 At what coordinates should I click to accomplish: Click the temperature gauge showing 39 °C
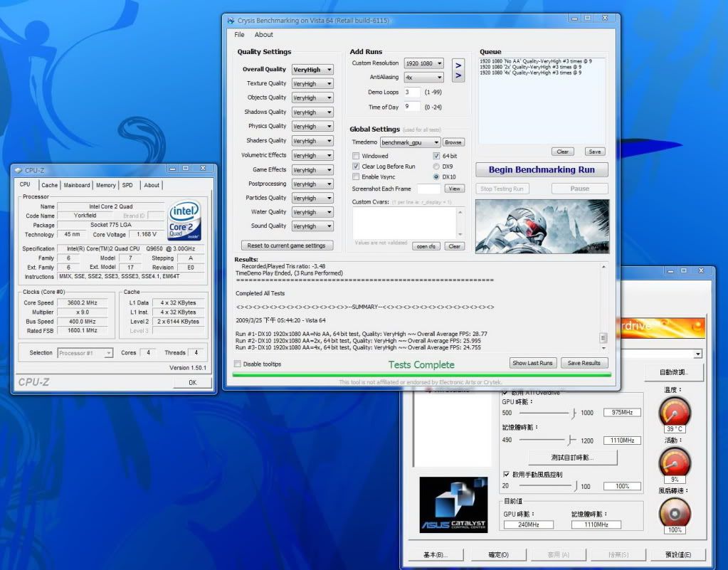675,413
